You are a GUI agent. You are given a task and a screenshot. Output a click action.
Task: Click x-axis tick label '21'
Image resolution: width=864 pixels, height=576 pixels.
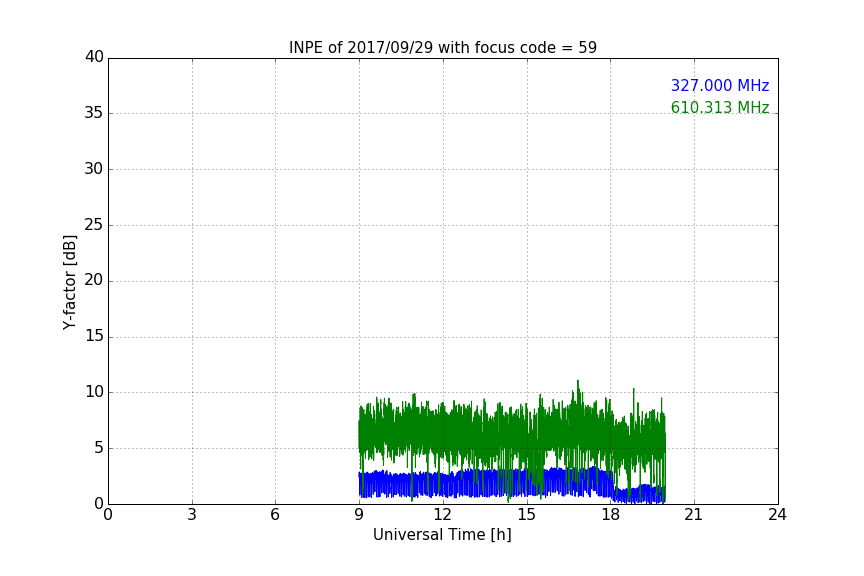coord(694,515)
